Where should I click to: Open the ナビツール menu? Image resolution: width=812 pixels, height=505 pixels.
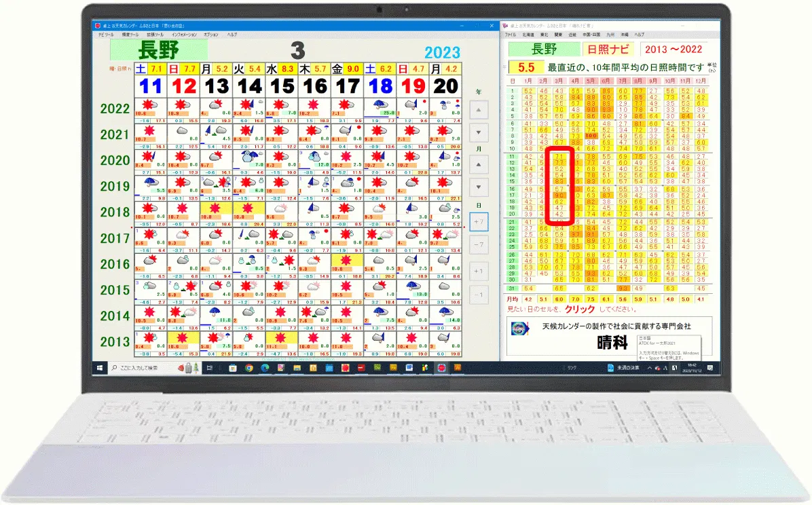click(x=106, y=34)
